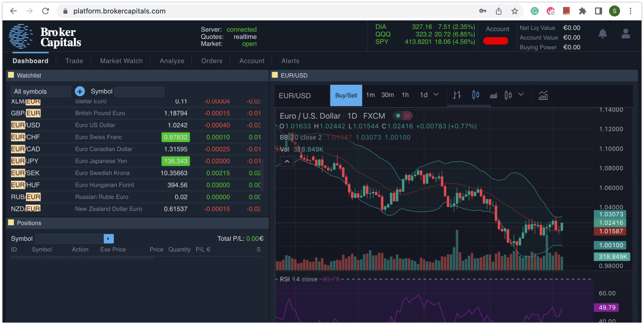Select the bars chart type icon
Screen dimensions: 644x325
pyautogui.click(x=457, y=95)
